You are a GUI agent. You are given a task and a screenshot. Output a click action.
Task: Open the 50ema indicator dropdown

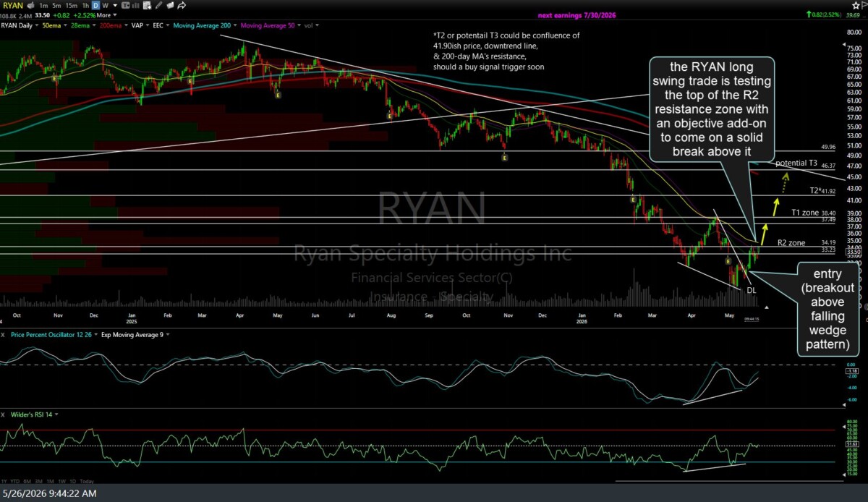(65, 25)
